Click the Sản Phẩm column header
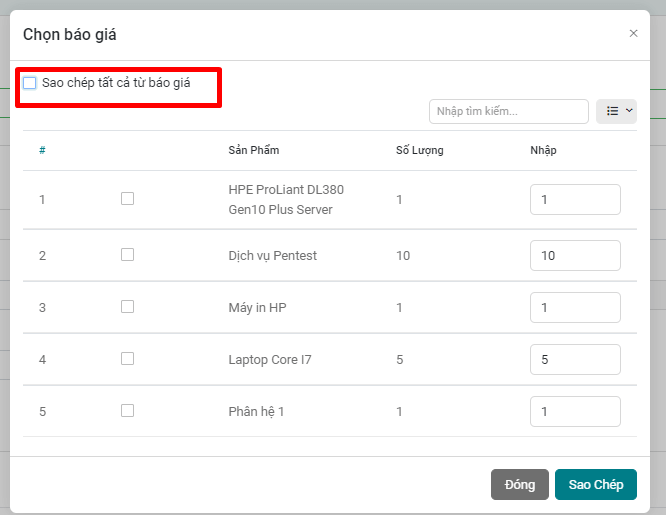 253,150
